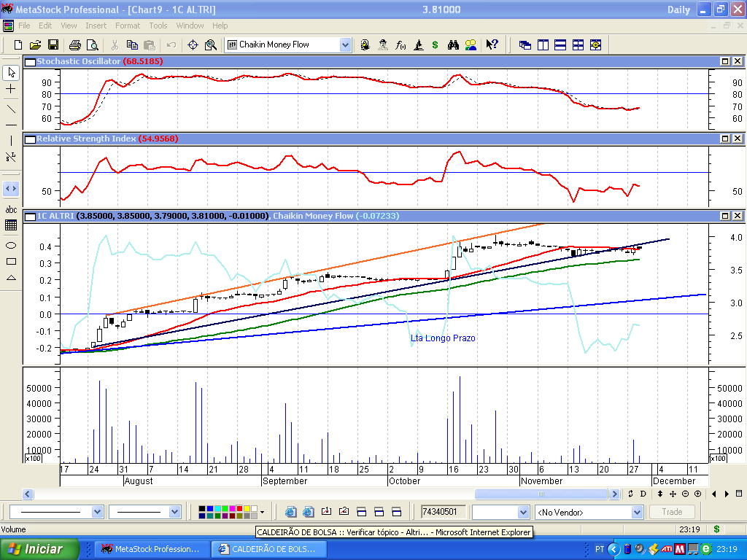Click the Iniciar start button

coord(40,549)
